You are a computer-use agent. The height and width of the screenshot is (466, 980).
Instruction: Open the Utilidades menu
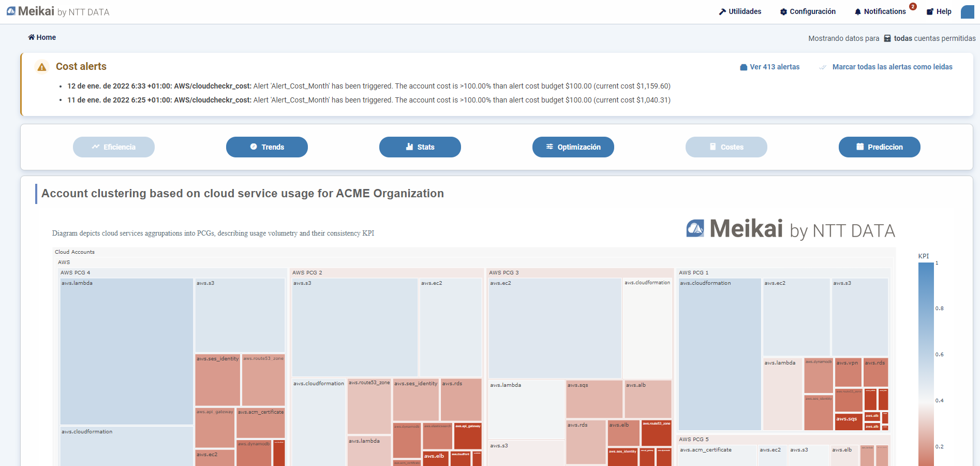click(x=740, y=11)
